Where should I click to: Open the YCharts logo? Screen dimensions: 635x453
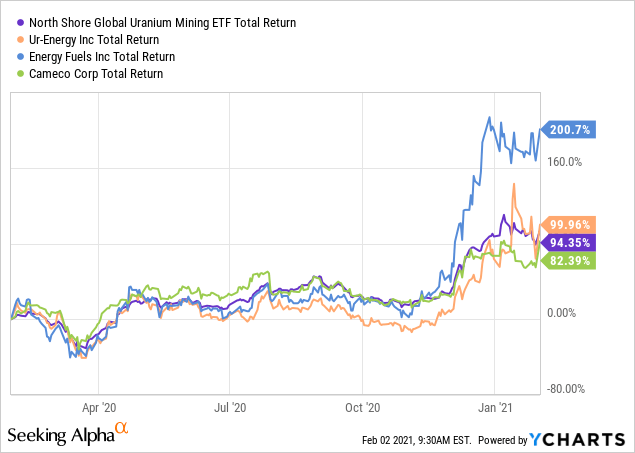point(577,439)
